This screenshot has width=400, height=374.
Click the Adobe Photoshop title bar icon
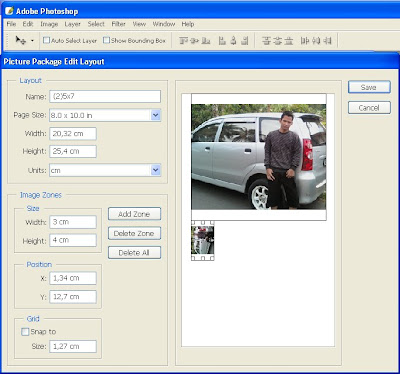tap(9, 11)
